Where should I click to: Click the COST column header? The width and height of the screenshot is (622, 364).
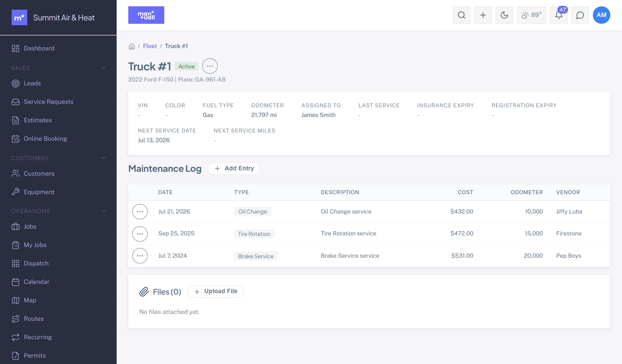tap(466, 192)
